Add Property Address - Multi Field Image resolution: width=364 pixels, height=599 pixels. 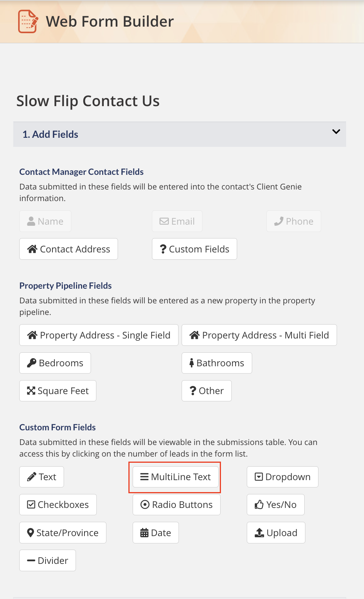(259, 335)
